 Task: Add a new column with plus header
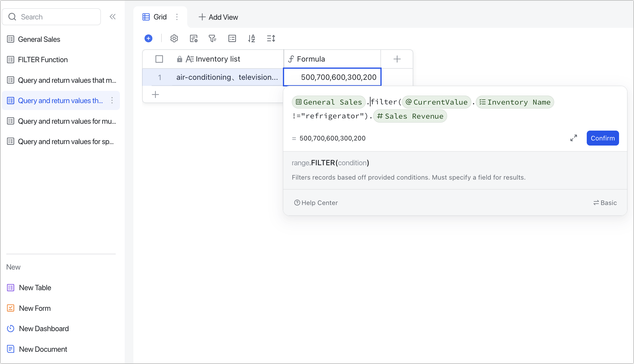(x=397, y=59)
